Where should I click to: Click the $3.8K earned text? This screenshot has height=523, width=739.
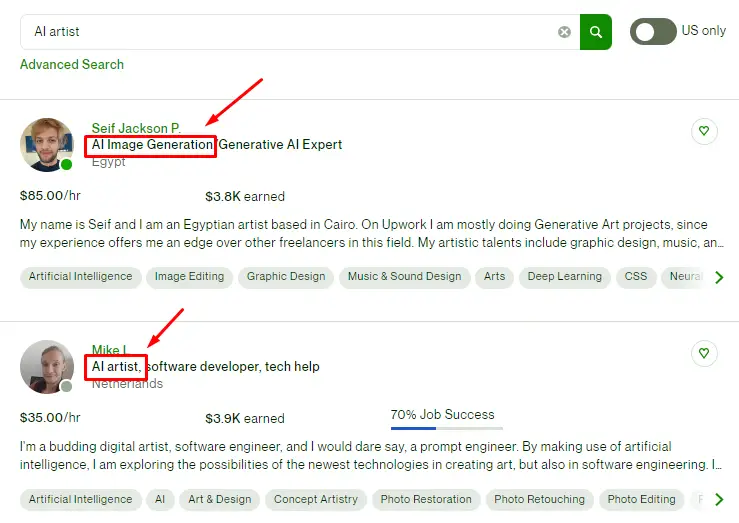(x=245, y=196)
